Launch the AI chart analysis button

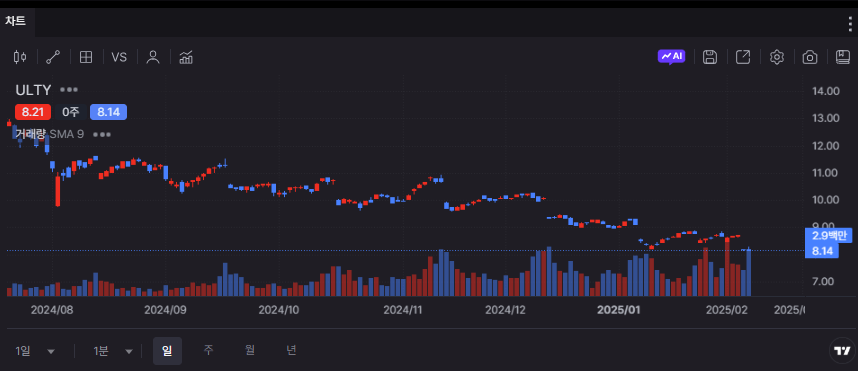click(671, 56)
